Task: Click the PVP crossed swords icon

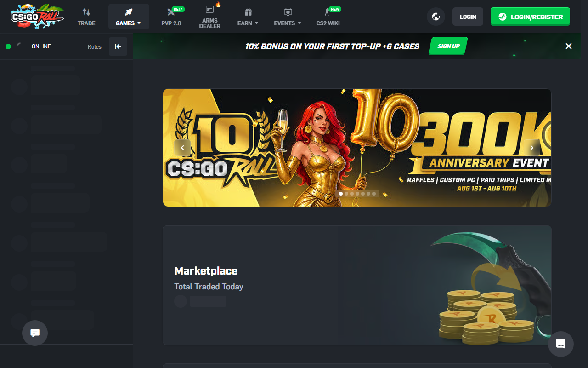Action: [170, 13]
